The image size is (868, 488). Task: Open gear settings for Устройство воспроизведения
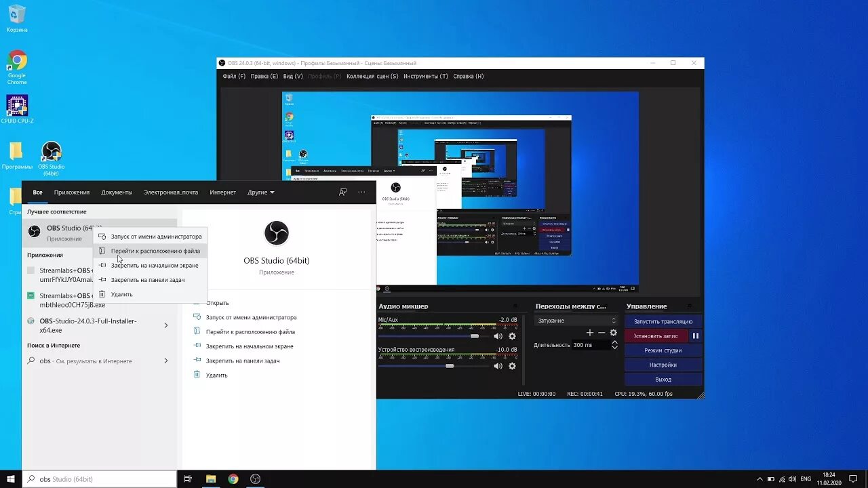[x=512, y=366]
